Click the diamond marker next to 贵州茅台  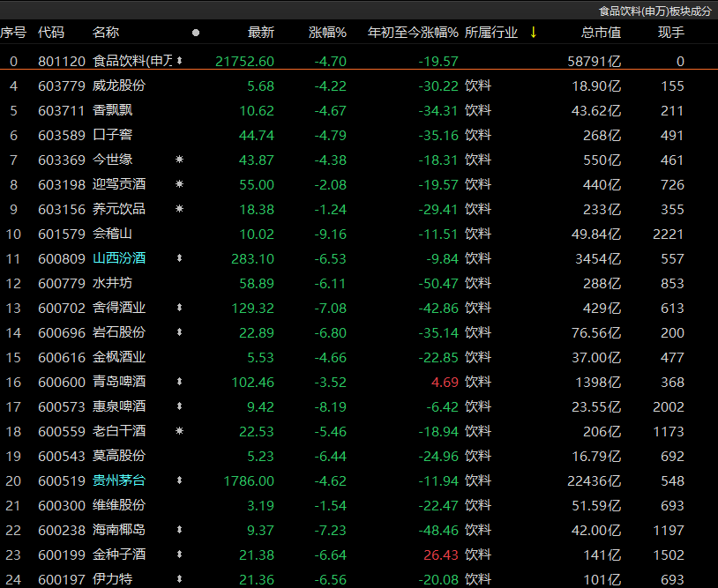coord(180,480)
